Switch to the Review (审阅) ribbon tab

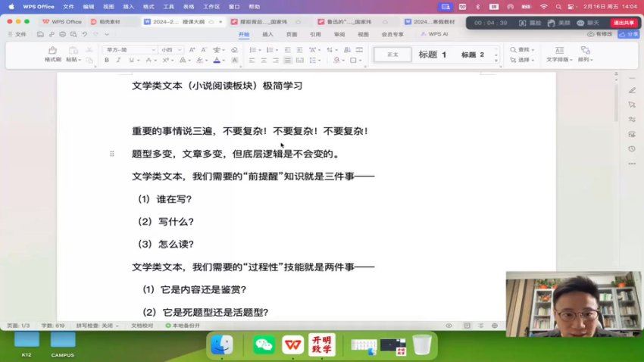point(339,35)
